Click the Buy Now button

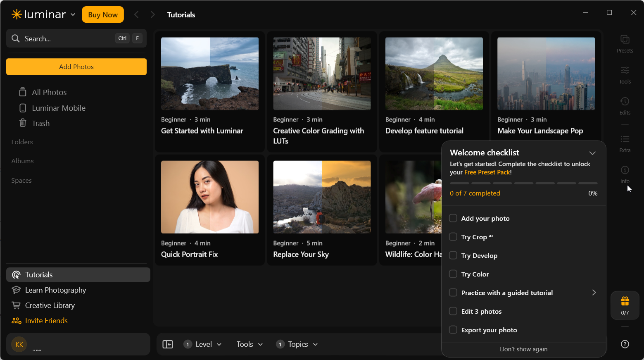(103, 14)
